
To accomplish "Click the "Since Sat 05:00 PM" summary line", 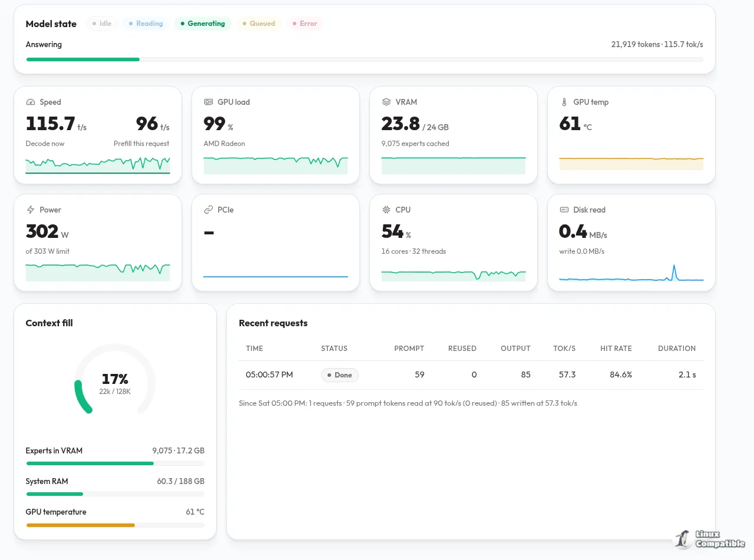I will (x=408, y=403).
